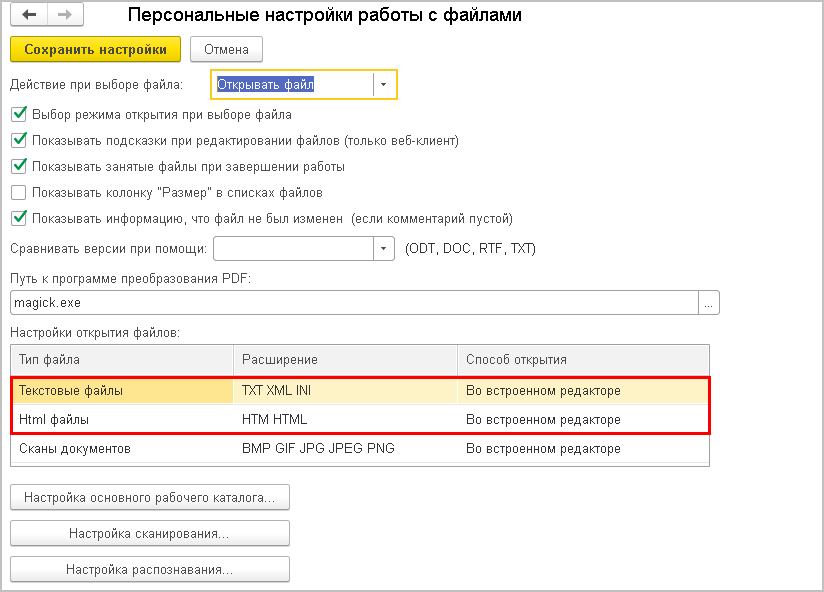Expand the 'Сравнивать версии при помощи' dropdown
The width and height of the screenshot is (824, 592).
(x=383, y=248)
